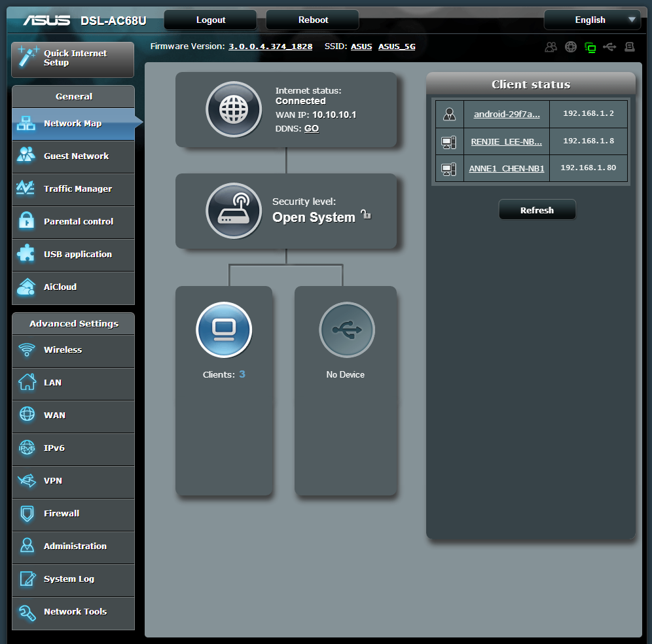Image resolution: width=652 pixels, height=644 pixels.
Task: Click USB status icon in header
Action: tap(609, 46)
